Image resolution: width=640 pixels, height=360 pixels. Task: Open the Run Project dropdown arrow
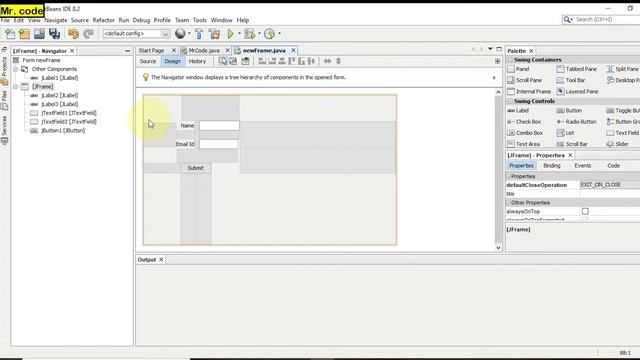pos(239,33)
